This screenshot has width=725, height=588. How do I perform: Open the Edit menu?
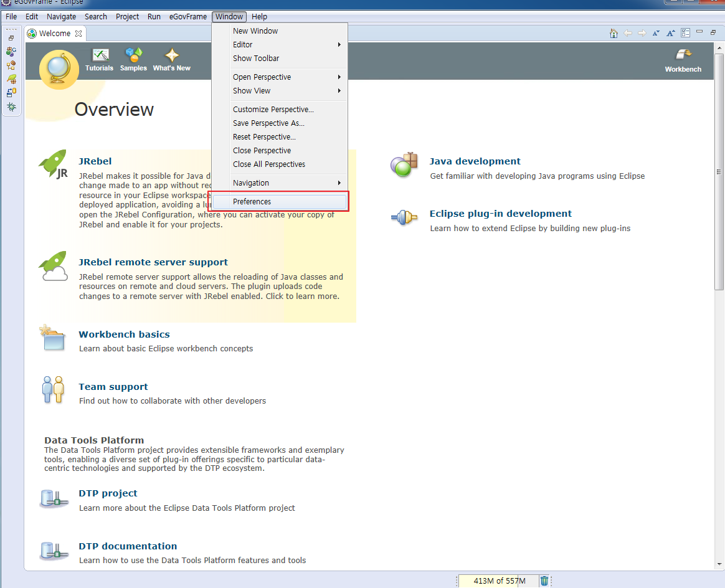(32, 17)
